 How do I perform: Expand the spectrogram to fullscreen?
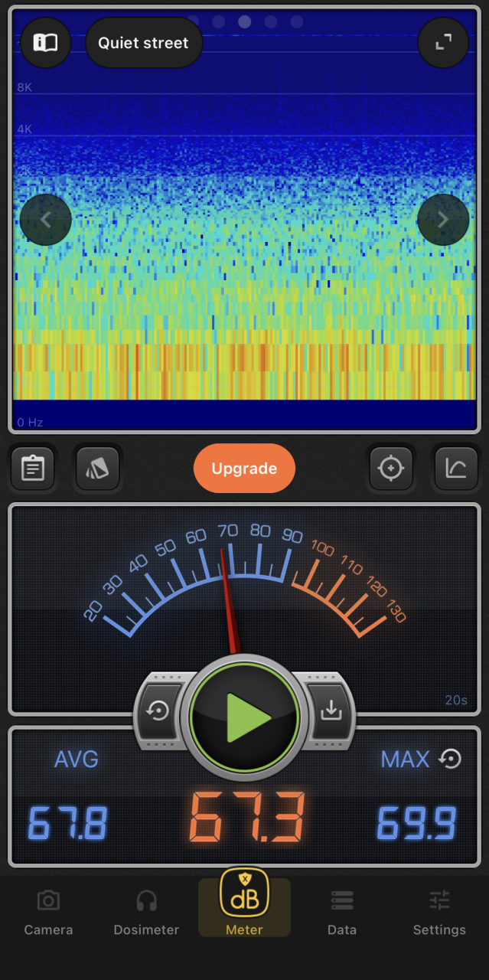(443, 43)
